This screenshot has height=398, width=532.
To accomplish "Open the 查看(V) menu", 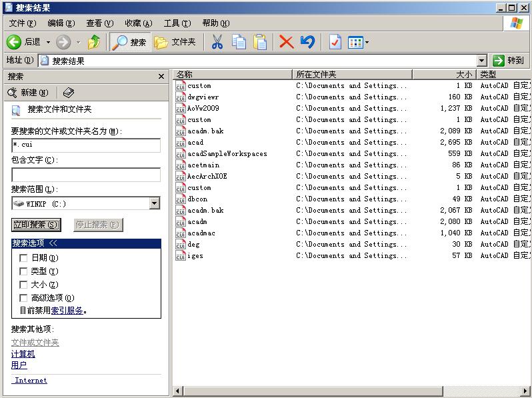I will (x=100, y=23).
